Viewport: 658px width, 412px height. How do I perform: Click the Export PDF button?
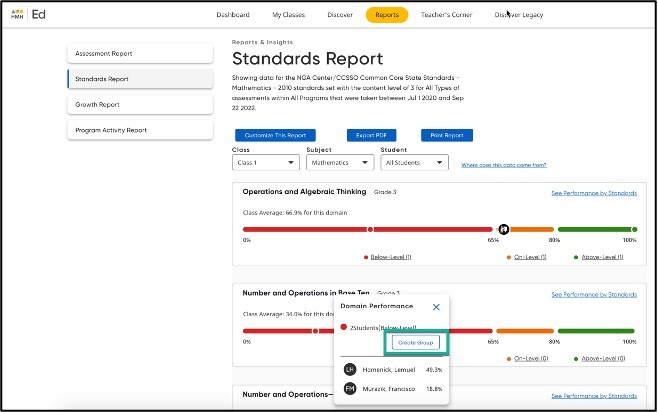pyautogui.click(x=371, y=135)
